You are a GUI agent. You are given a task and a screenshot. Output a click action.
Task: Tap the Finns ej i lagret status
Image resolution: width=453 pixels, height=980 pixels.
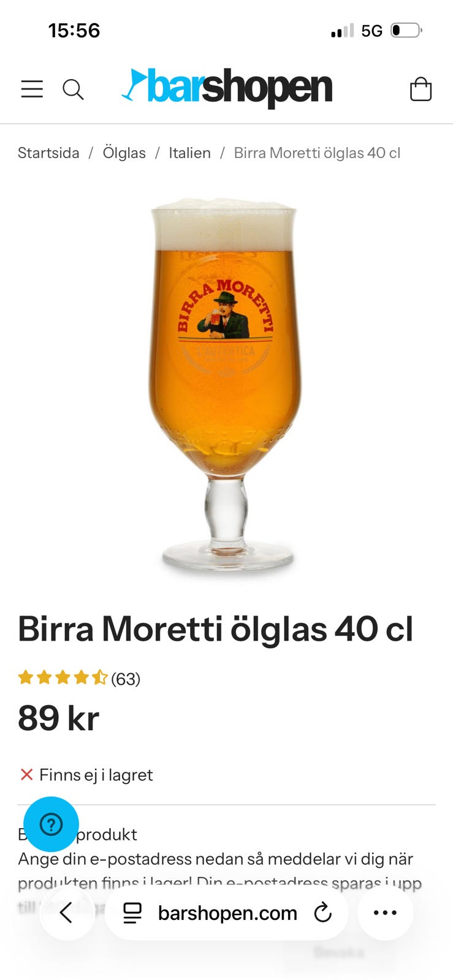(86, 775)
